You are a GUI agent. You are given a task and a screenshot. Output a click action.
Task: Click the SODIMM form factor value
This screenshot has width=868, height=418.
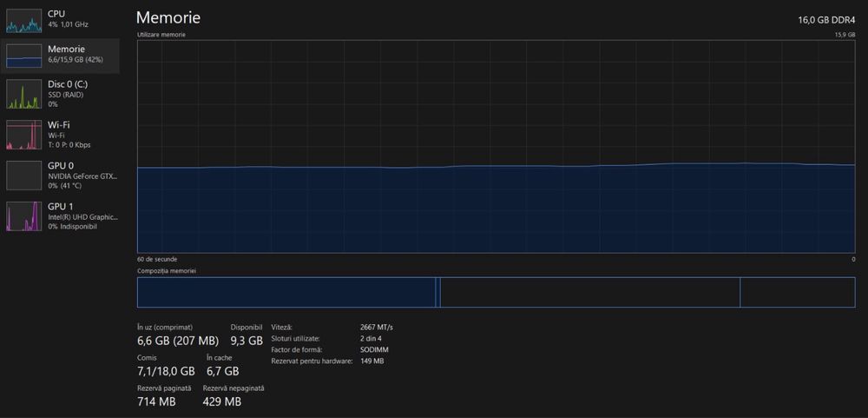click(372, 350)
